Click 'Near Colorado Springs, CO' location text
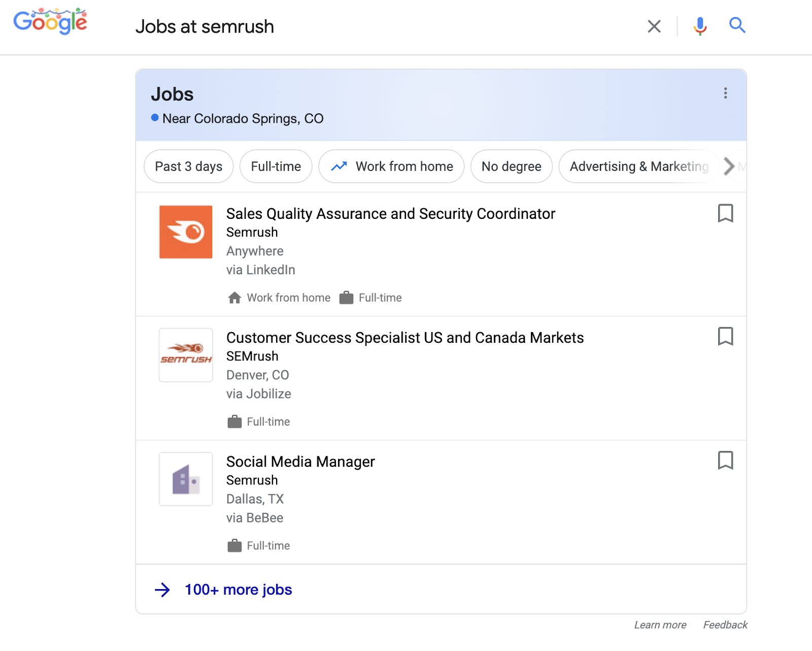This screenshot has width=812, height=651. (x=243, y=119)
